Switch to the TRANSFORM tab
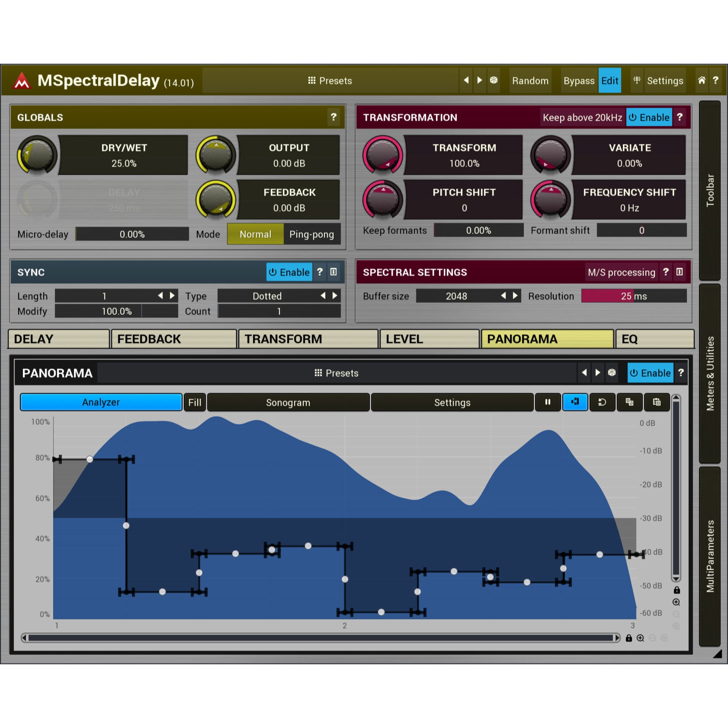This screenshot has width=728, height=728. [308, 339]
